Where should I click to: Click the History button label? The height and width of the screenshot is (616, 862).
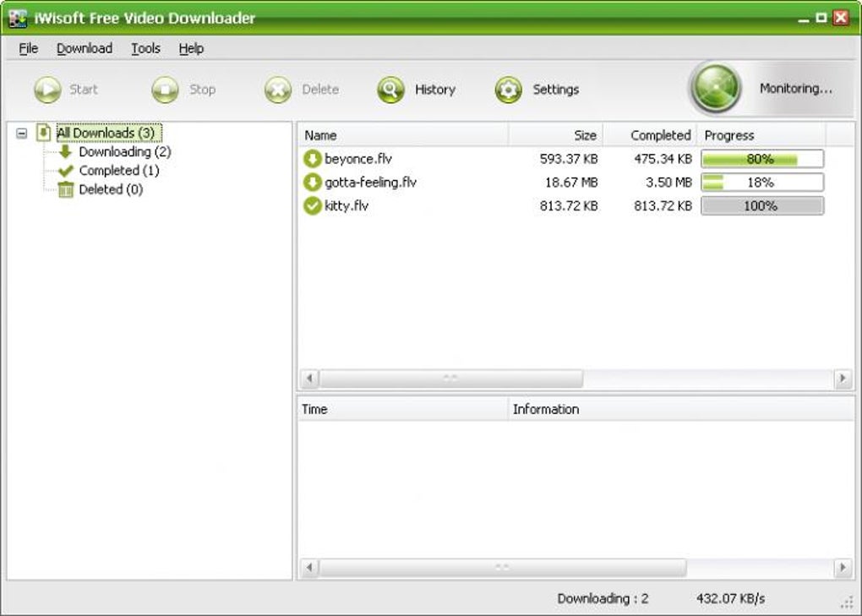click(x=435, y=90)
